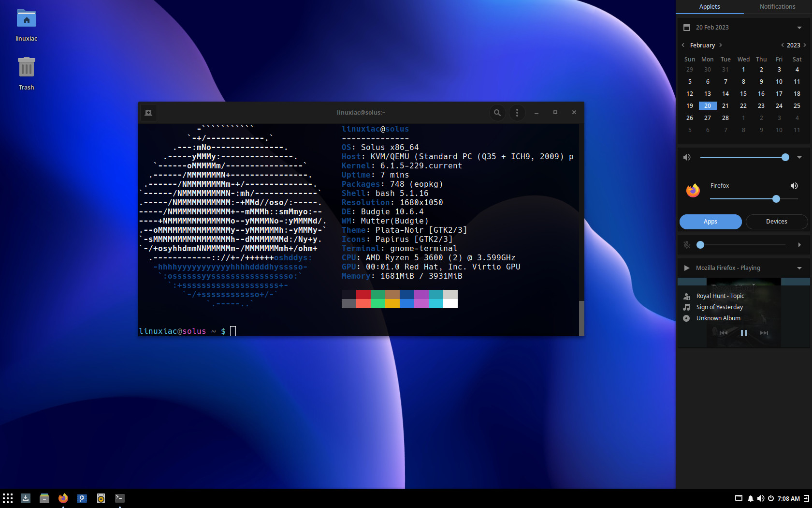Switch to the Notifications tab
Viewport: 812px width, 508px height.
[x=778, y=7]
